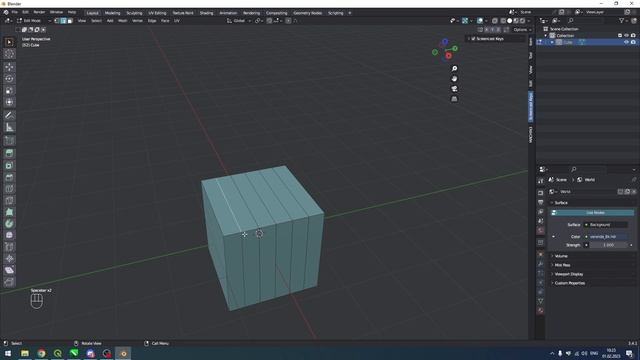Select the Loop Cut tool
This screenshot has height=360, width=640.
9,189
